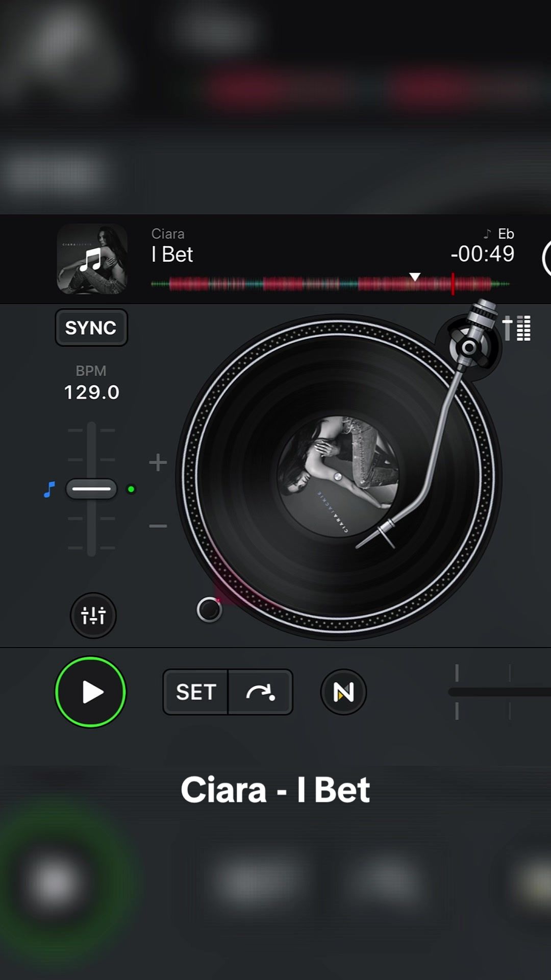Open the EQ mixer sliders button
Image resolution: width=551 pixels, height=980 pixels.
[x=93, y=616]
